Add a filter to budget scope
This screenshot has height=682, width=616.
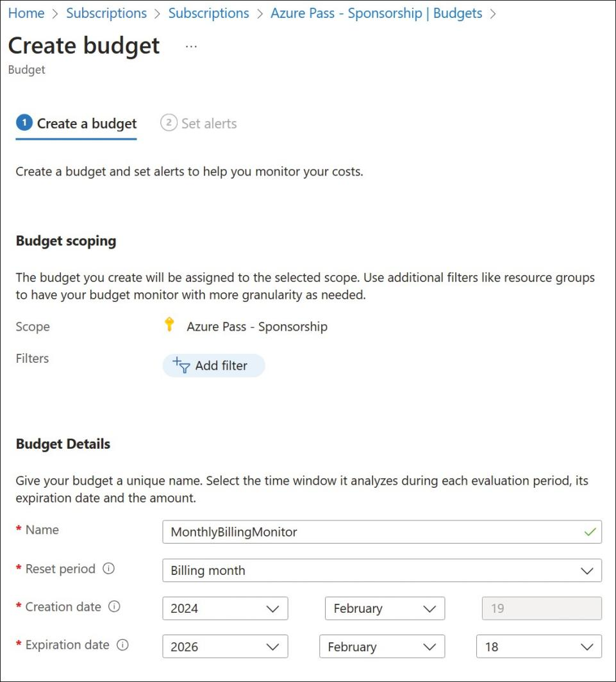[x=213, y=365]
